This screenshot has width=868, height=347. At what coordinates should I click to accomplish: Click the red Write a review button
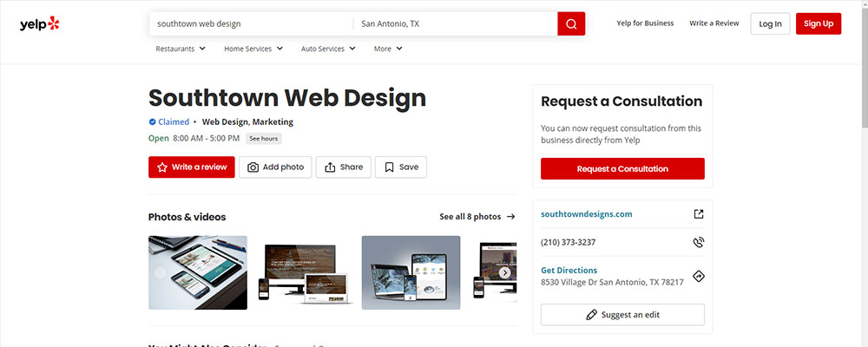(x=192, y=167)
